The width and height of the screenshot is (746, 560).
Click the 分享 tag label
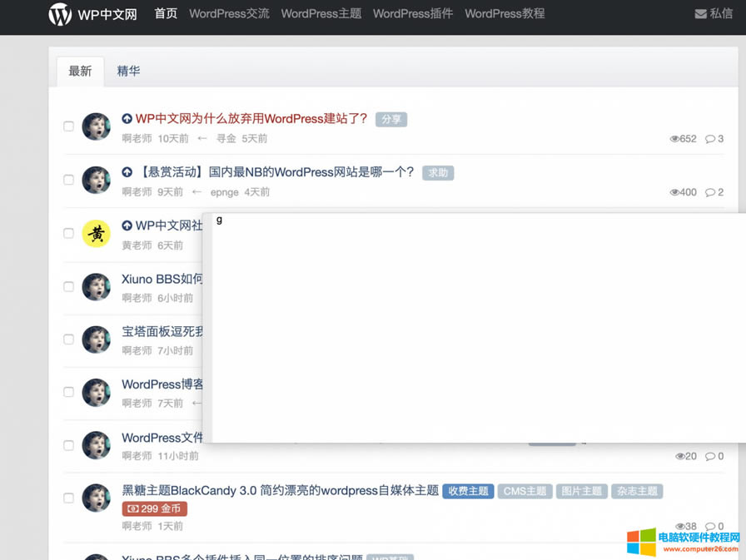click(390, 120)
